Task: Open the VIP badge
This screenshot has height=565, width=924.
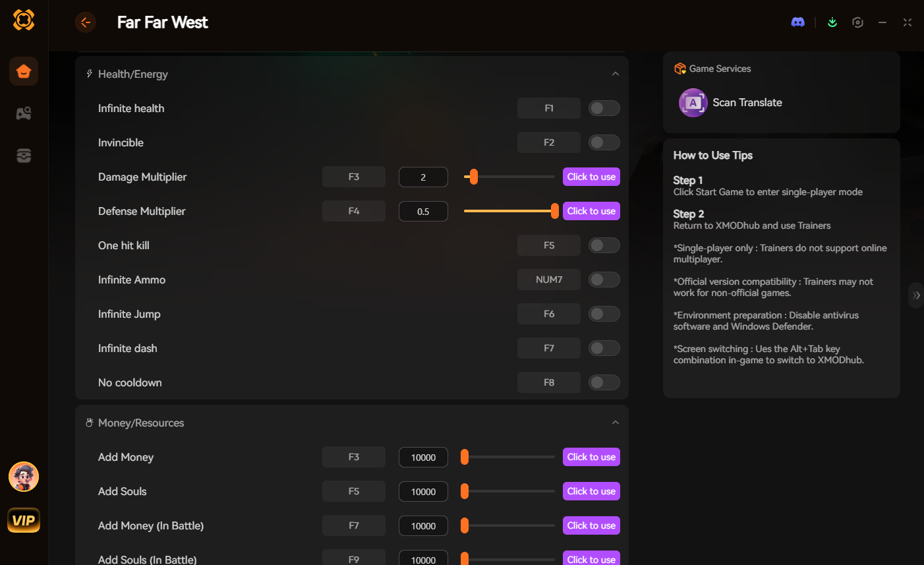Action: point(24,520)
